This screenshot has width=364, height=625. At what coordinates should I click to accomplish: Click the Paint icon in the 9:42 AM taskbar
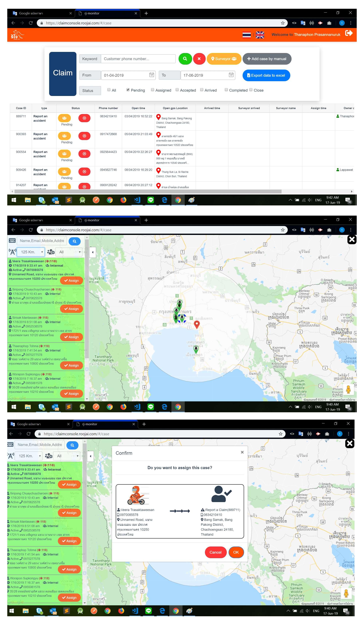coord(191,200)
